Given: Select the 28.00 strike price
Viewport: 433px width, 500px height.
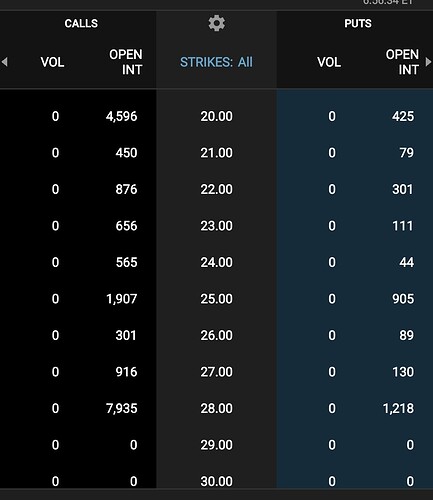Looking at the screenshot, I should [216, 409].
